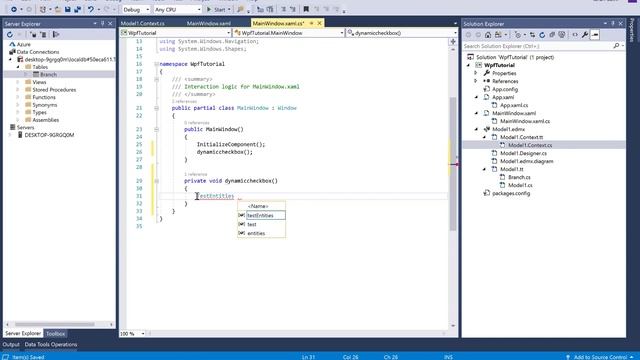Click the Search Solution Explorer input field
This screenshot has height=360, width=640.
coord(538,46)
